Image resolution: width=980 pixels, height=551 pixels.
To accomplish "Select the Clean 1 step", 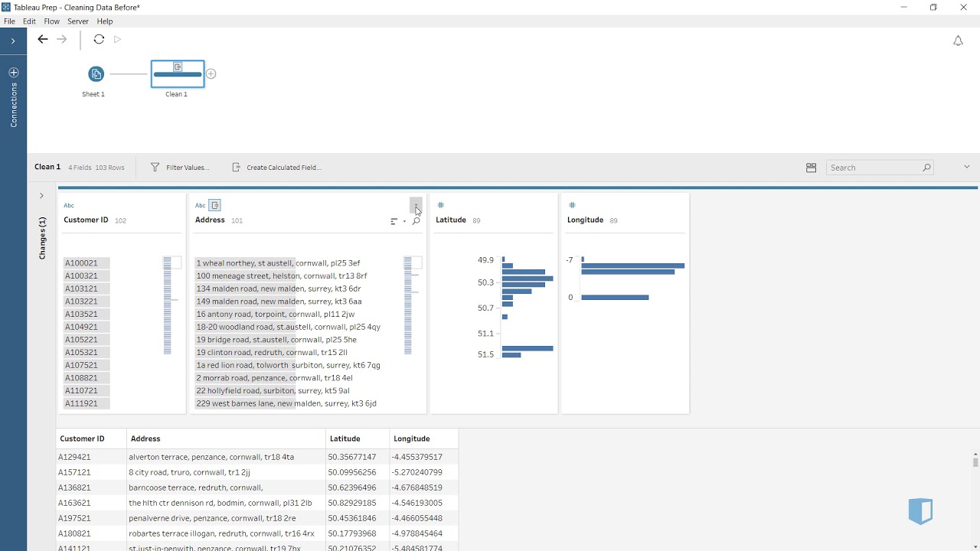I will tap(178, 74).
